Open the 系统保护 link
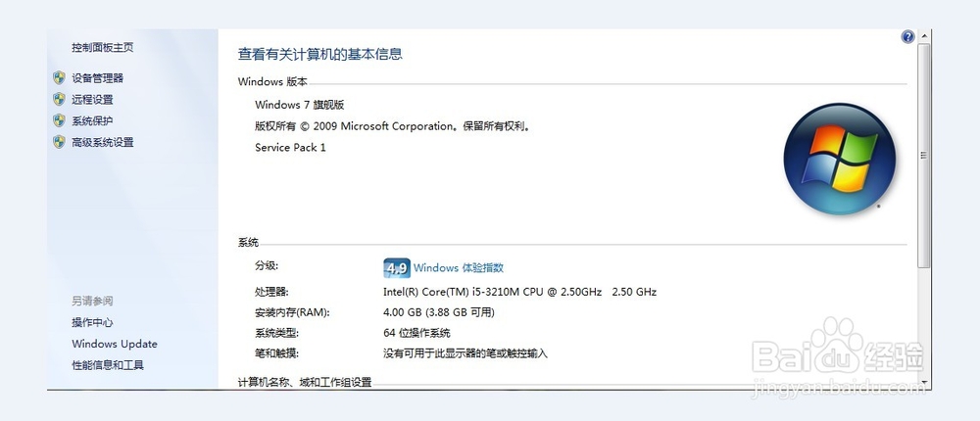This screenshot has height=421, width=980. tap(92, 120)
